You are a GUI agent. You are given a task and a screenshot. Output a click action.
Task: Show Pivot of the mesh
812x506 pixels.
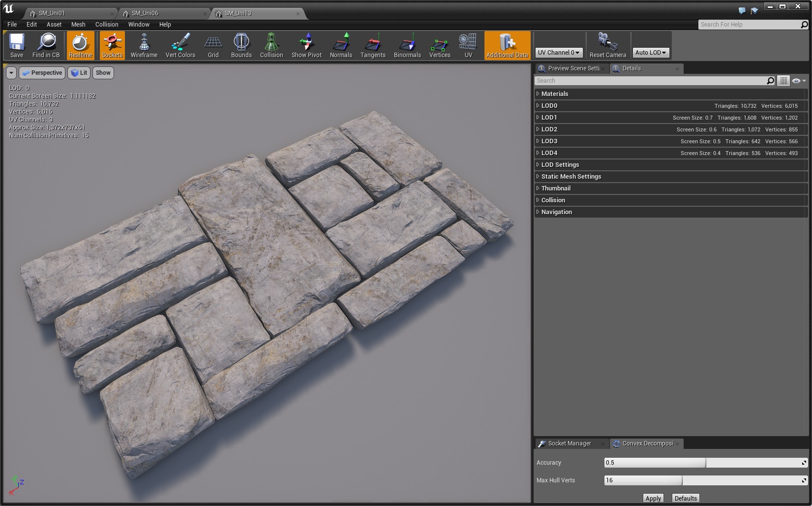(x=306, y=45)
